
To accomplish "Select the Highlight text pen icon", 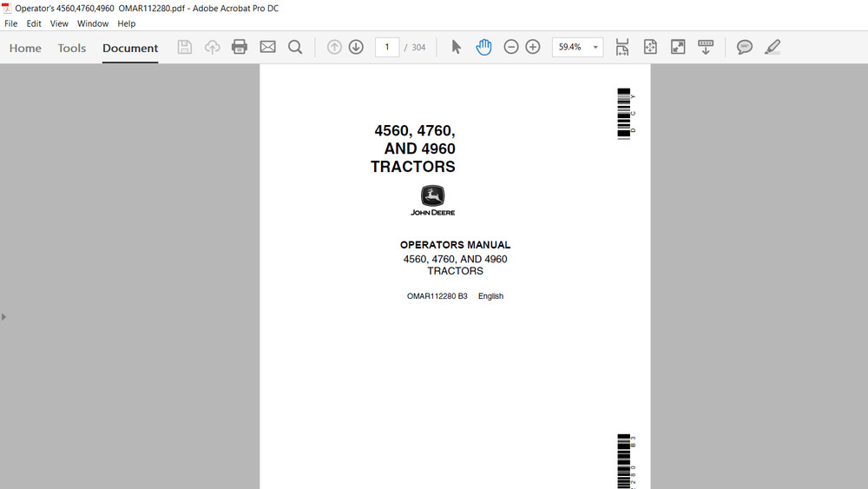I will point(773,47).
